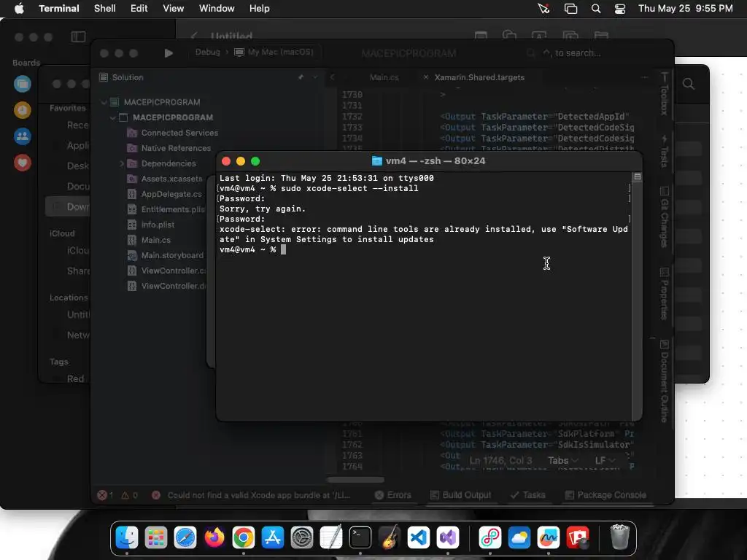Viewport: 747px width, 560px height.
Task: Open the Properties side panel
Action: [x=664, y=293]
